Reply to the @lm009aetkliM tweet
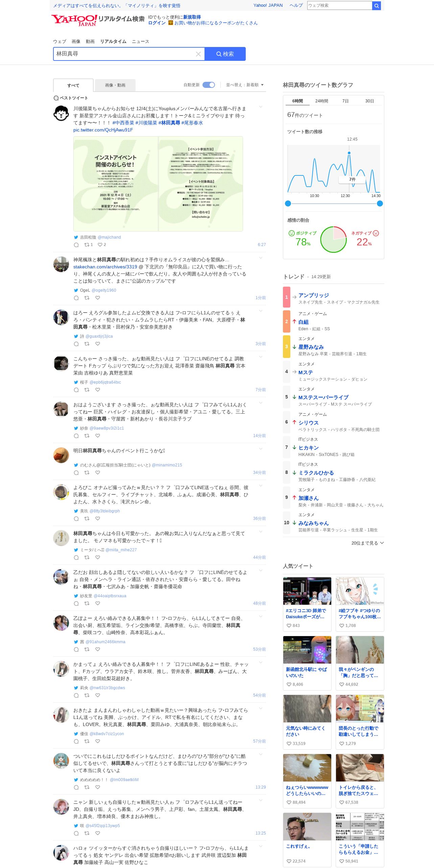This screenshot has width=434, height=868. click(x=76, y=787)
